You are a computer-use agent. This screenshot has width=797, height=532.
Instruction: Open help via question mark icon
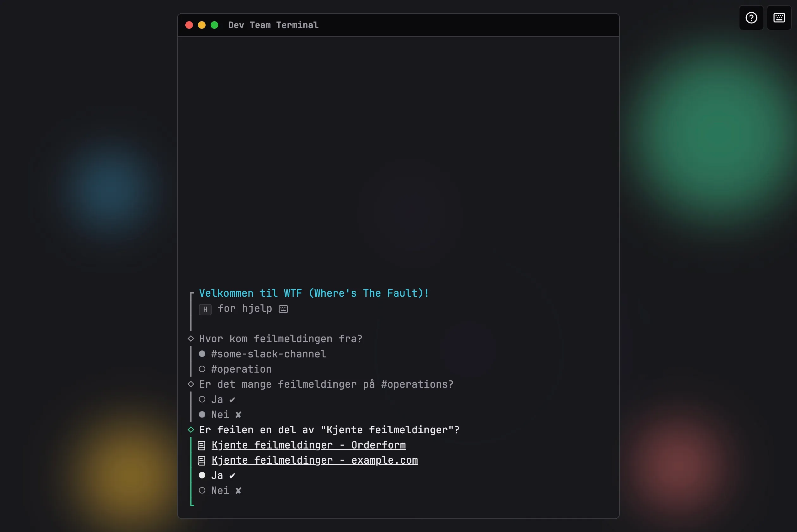751,18
